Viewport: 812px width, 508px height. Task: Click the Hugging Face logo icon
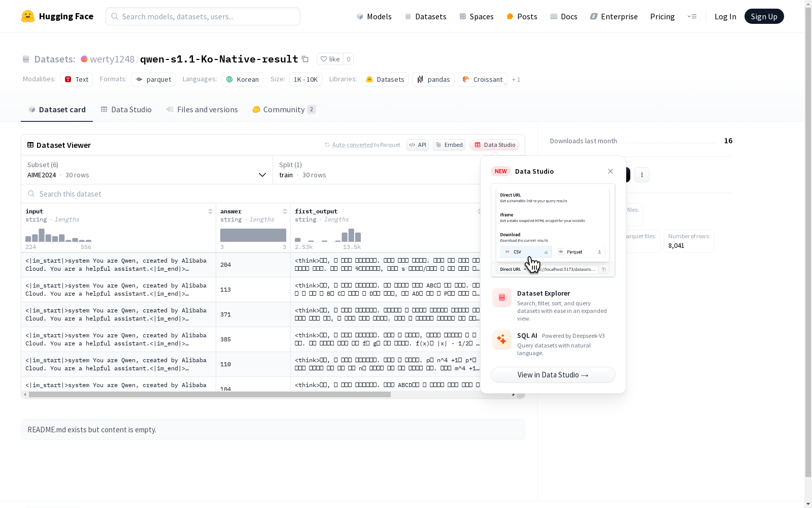[28, 16]
